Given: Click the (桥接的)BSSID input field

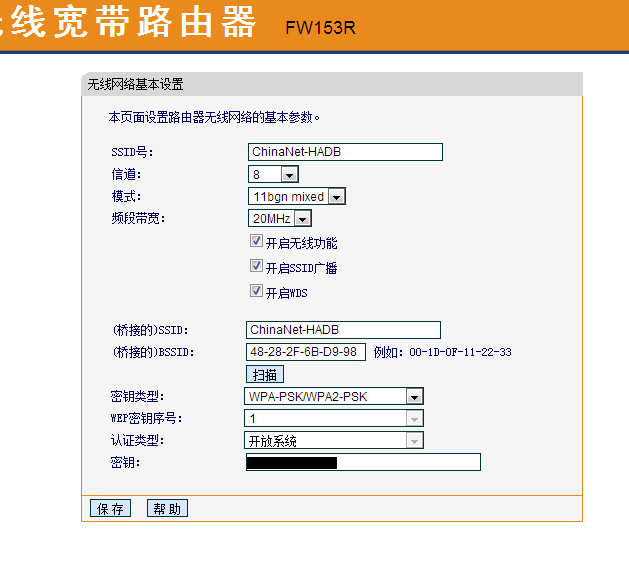Looking at the screenshot, I should click(x=305, y=352).
